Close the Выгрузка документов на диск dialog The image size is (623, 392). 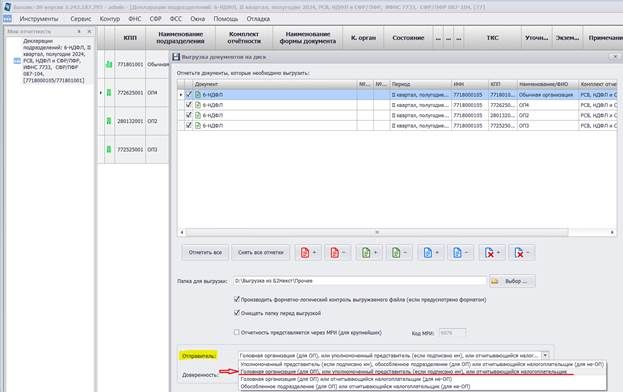tap(615, 57)
